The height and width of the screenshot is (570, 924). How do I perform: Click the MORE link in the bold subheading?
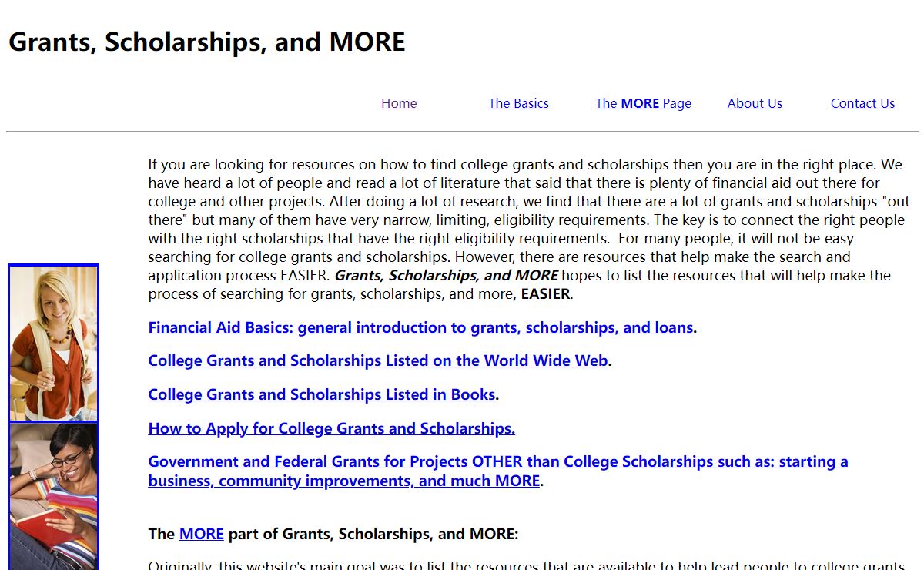pyautogui.click(x=201, y=534)
